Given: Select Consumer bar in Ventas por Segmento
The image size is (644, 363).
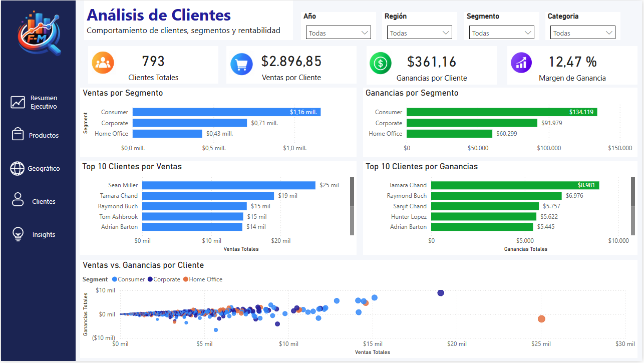Looking at the screenshot, I should pyautogui.click(x=226, y=112).
